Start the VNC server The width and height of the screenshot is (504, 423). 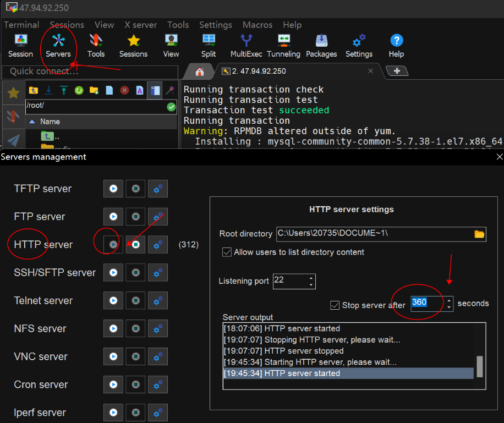point(113,356)
